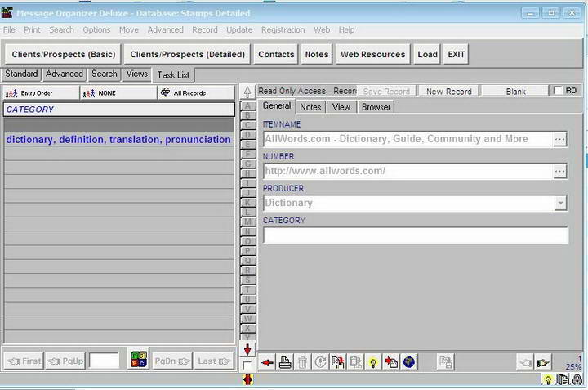Open the Update menu

click(x=239, y=30)
